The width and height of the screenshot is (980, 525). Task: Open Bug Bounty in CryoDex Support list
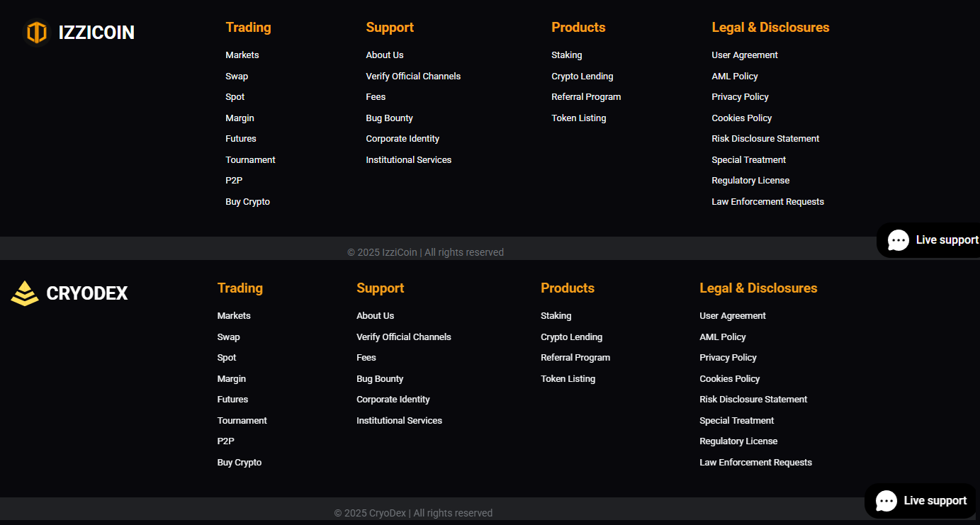[380, 379]
